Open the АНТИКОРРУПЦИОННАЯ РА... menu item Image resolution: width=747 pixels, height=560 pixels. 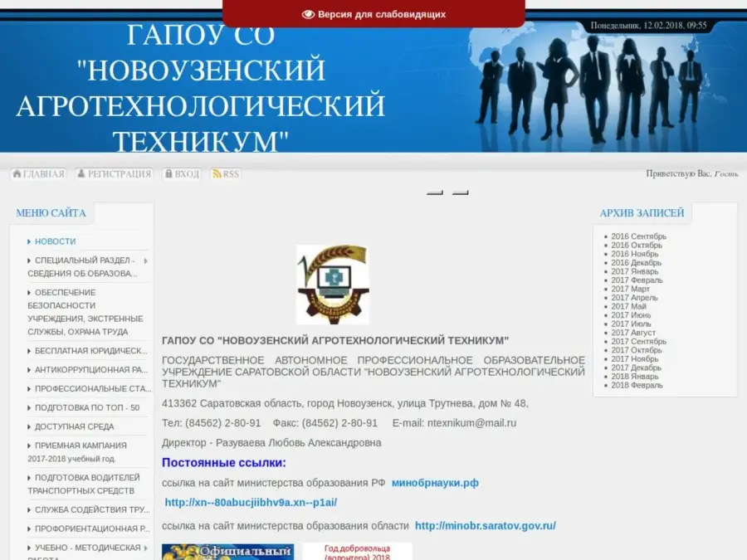pyautogui.click(x=91, y=369)
